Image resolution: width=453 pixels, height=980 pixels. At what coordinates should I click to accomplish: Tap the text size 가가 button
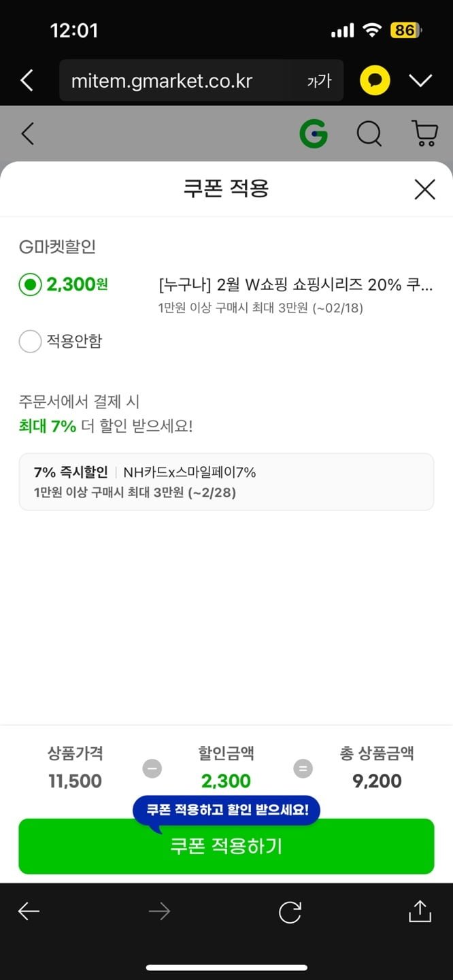319,82
